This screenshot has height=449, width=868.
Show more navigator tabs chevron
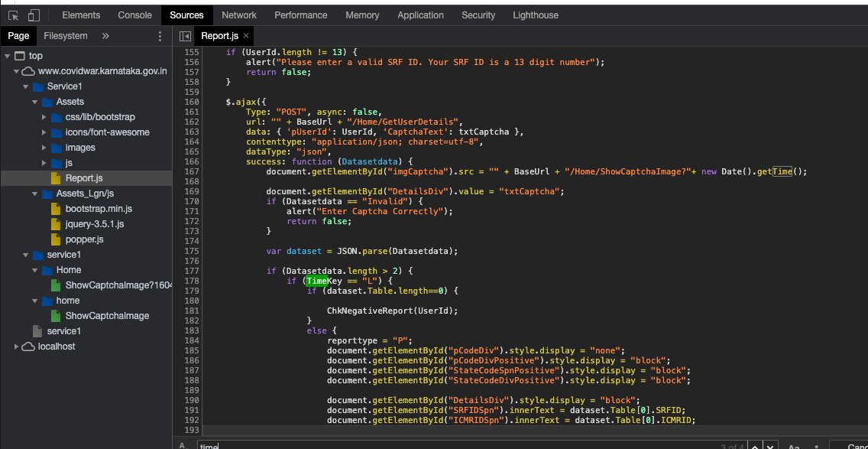(105, 36)
